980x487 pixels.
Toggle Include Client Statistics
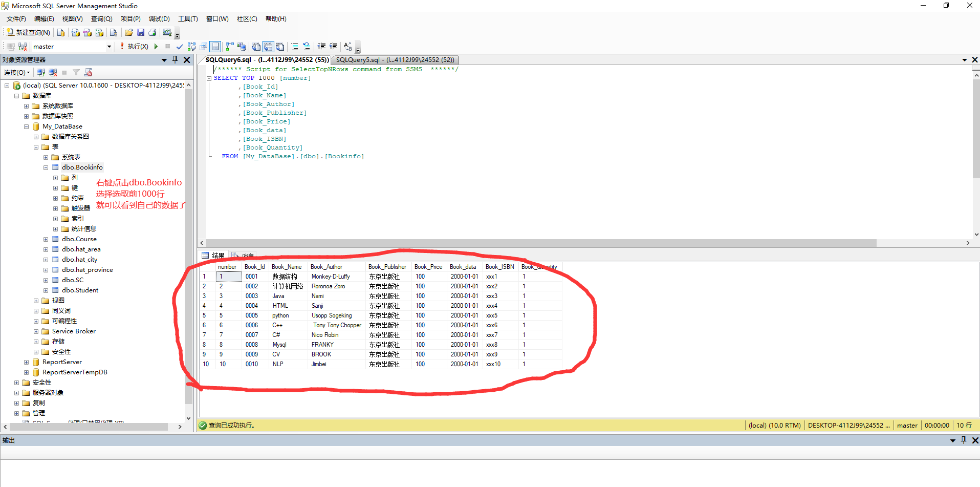tap(242, 47)
